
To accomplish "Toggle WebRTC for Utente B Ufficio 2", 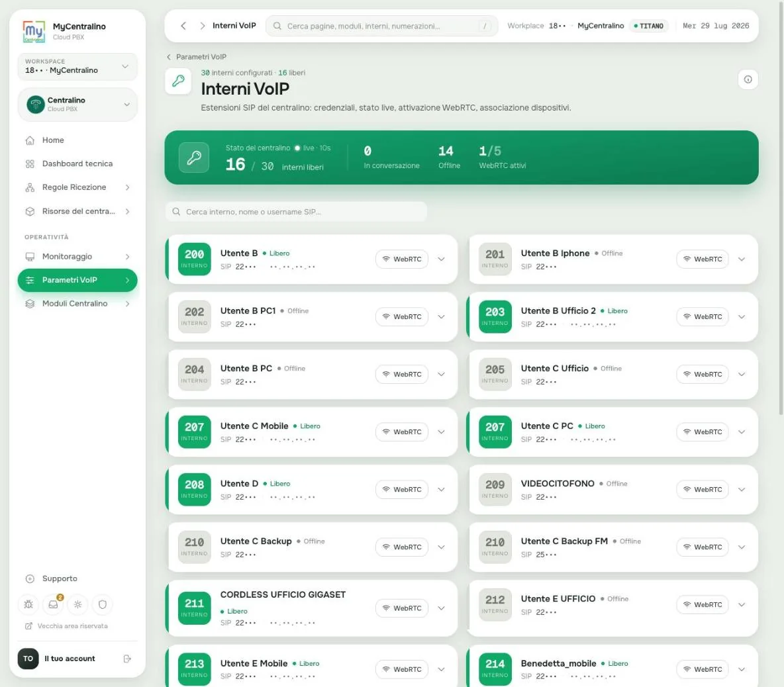I will pyautogui.click(x=702, y=317).
